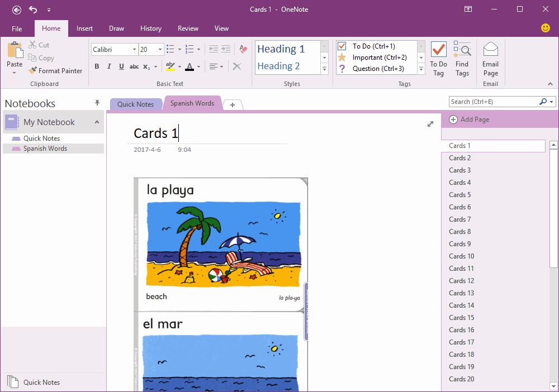Apply the yellow text highlight color
Image resolution: width=559 pixels, height=392 pixels.
(170, 66)
